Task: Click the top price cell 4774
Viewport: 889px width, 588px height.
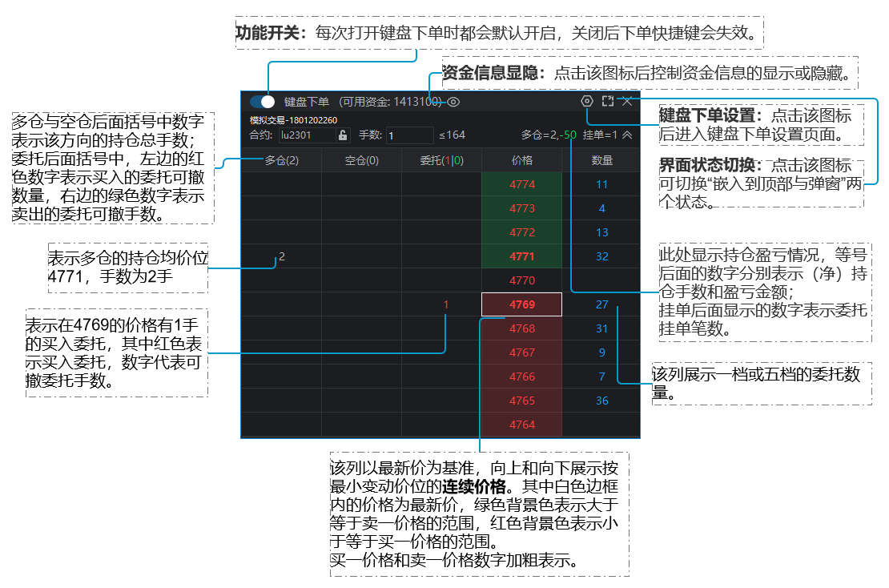Action: coord(521,184)
